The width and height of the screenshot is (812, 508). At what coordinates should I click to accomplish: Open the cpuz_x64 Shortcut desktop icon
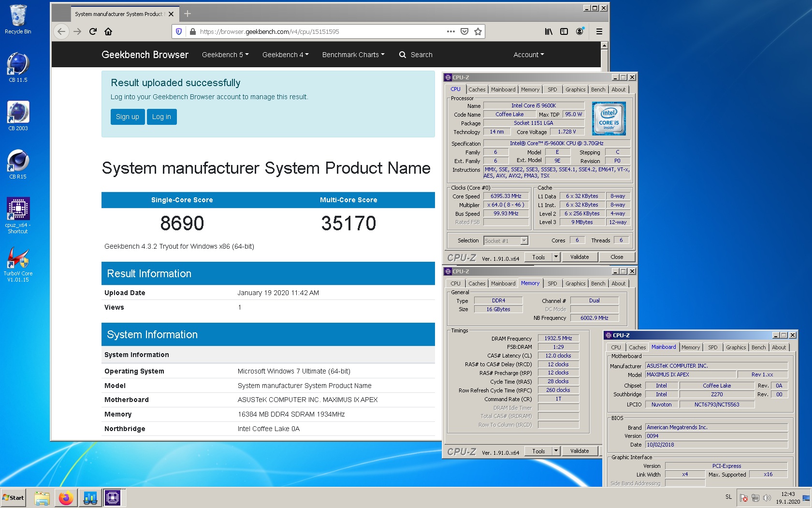pos(18,215)
